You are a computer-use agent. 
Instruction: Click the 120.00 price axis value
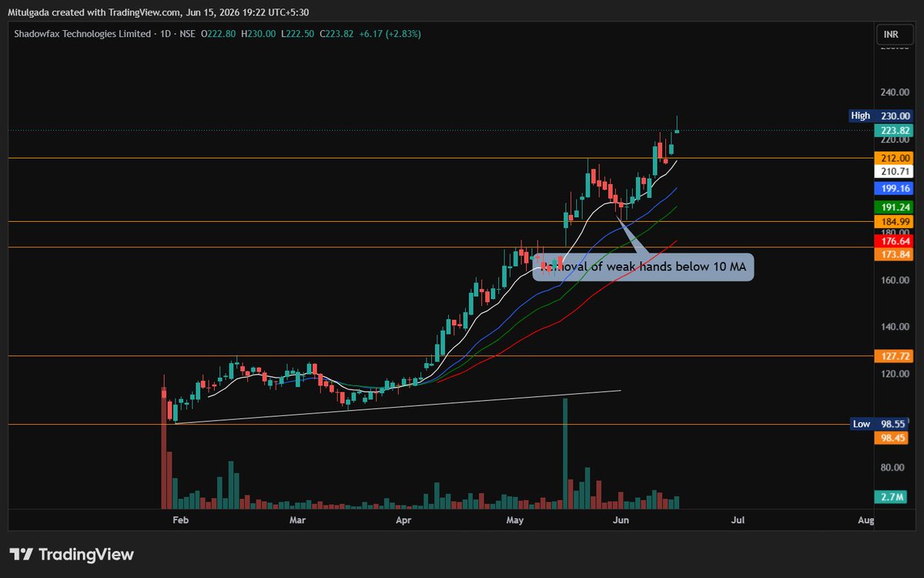(894, 374)
